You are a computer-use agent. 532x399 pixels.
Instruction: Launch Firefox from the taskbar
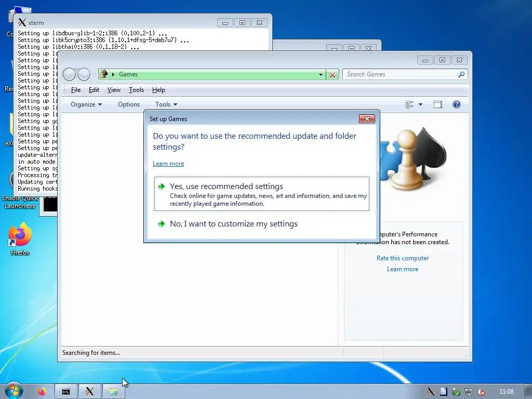[x=42, y=392]
